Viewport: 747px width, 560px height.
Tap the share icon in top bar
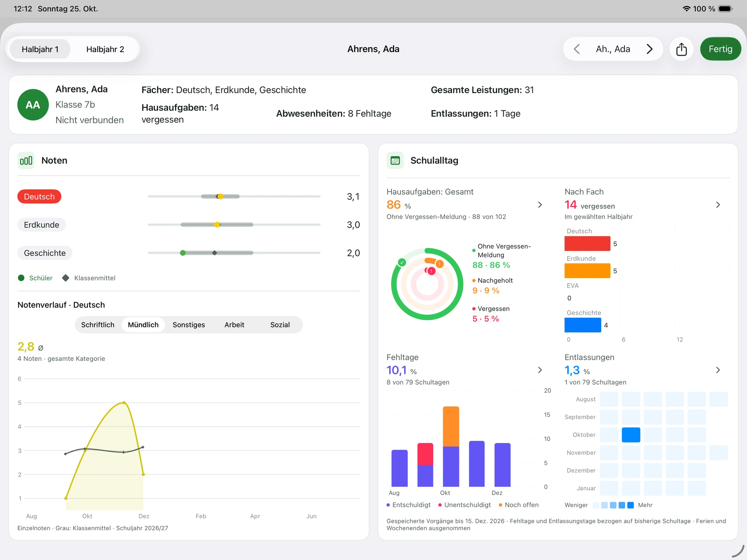coord(681,49)
